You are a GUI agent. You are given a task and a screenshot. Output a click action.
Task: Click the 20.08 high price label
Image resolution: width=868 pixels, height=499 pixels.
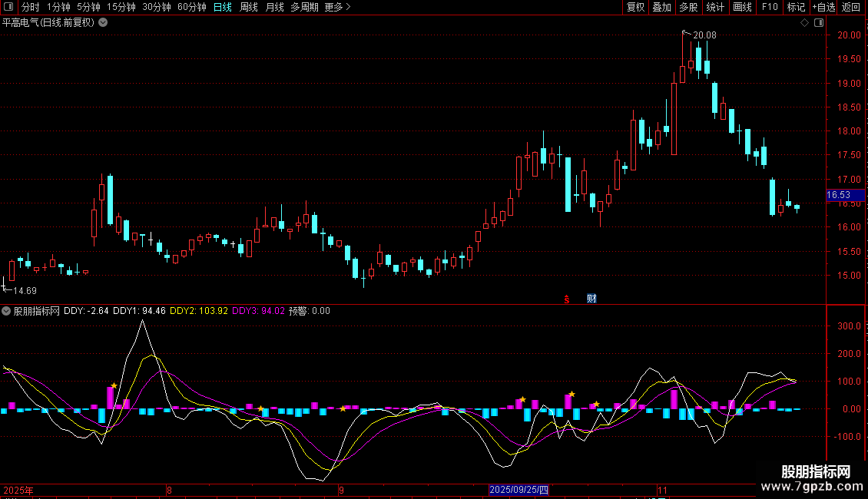click(x=704, y=35)
